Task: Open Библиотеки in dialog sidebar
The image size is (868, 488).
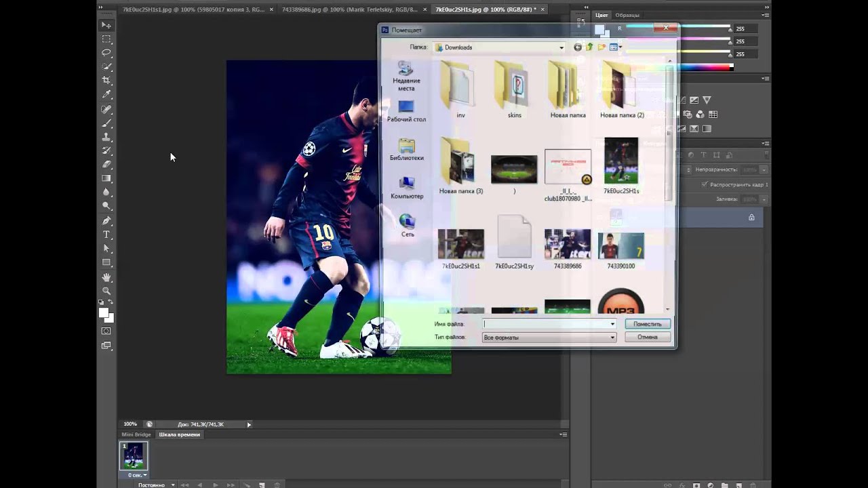Action: point(406,150)
